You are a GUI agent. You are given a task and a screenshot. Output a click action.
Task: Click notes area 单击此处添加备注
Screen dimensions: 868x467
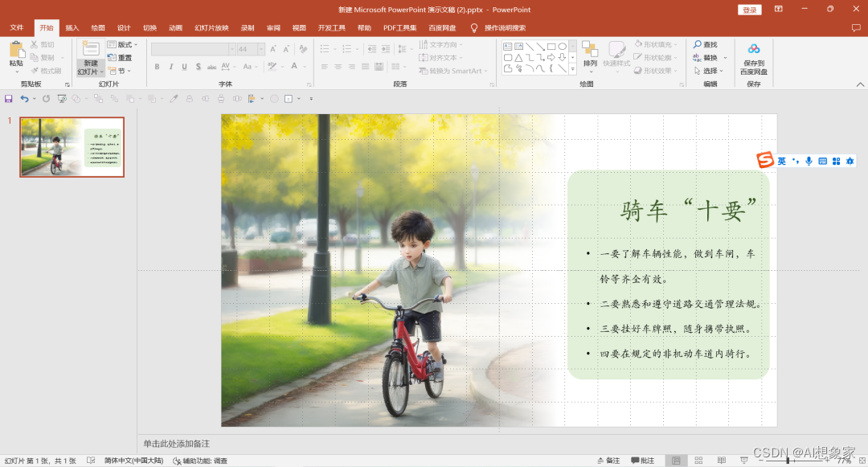(x=177, y=444)
